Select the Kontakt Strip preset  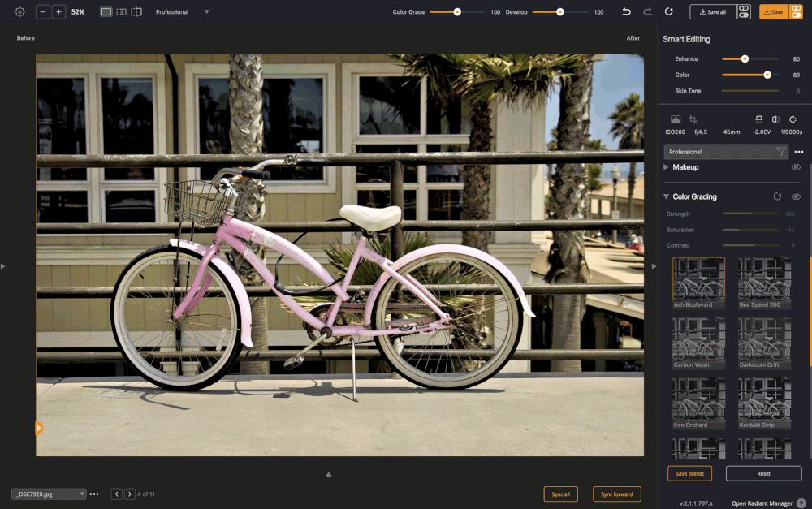click(764, 403)
